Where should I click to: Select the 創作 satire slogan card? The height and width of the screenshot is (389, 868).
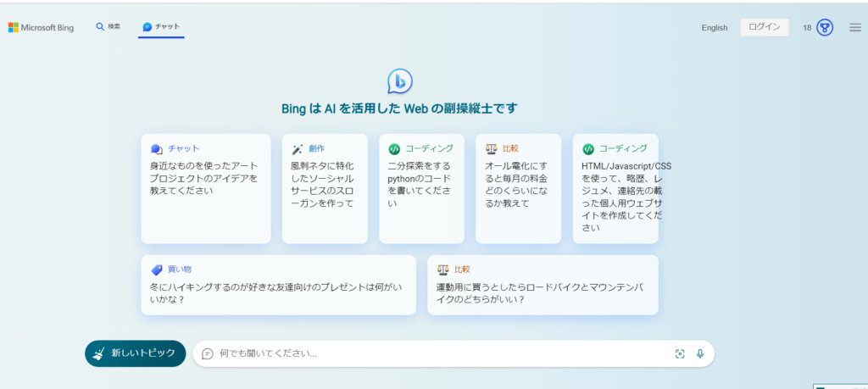(325, 188)
